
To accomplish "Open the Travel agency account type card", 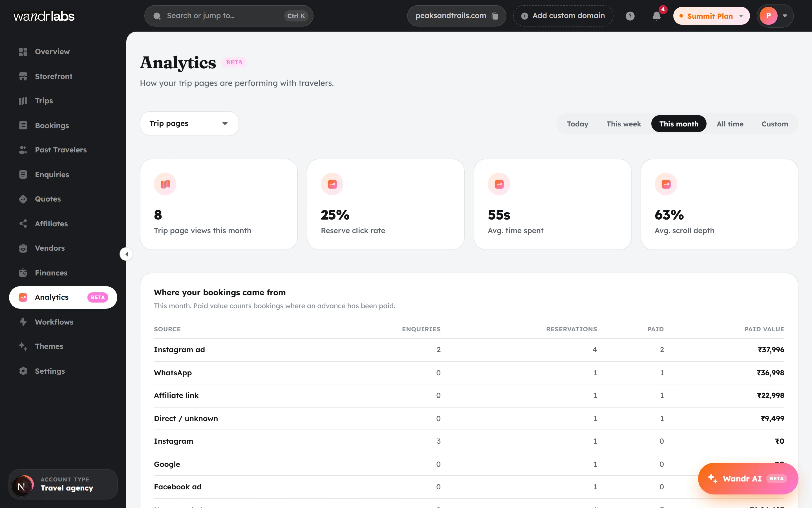I will pyautogui.click(x=63, y=484).
